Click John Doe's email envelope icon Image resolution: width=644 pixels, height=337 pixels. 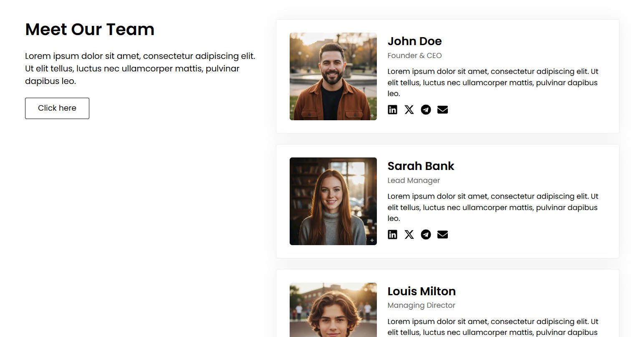[x=442, y=110]
